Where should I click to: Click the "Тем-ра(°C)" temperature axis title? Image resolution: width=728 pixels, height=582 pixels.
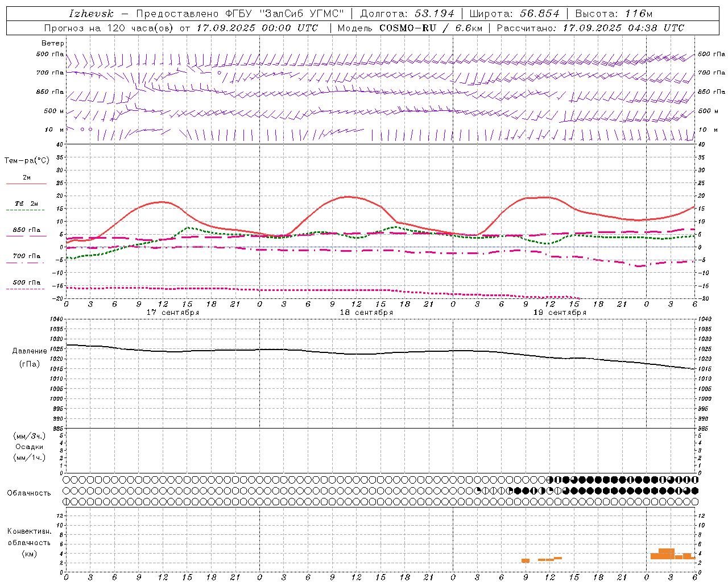[x=27, y=161]
